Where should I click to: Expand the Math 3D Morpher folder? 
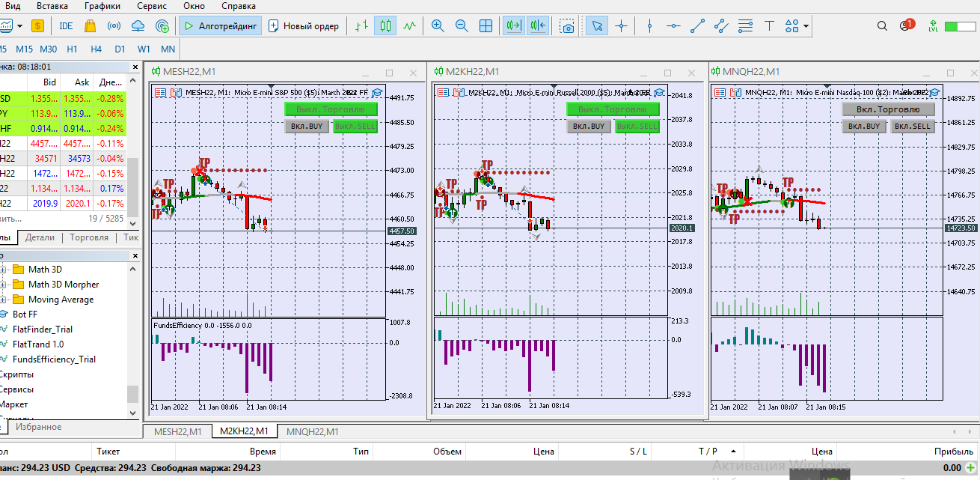pyautogui.click(x=3, y=285)
